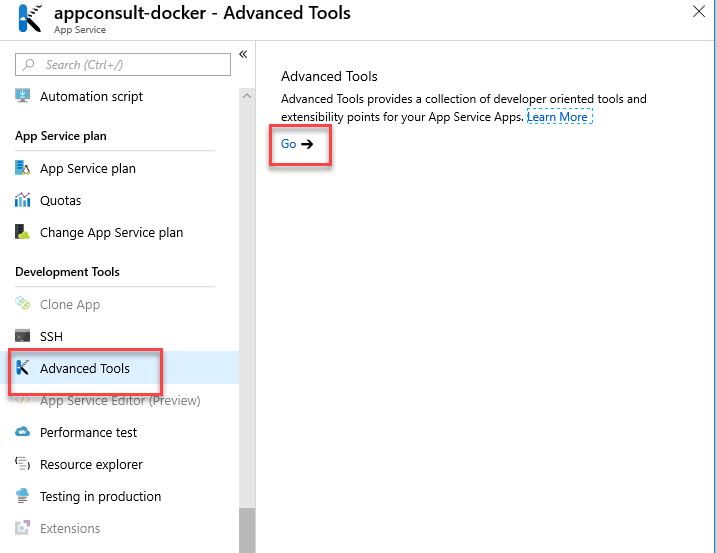Screen dimensions: 717x553
Task: Click the Resource explorer icon
Action: click(23, 464)
